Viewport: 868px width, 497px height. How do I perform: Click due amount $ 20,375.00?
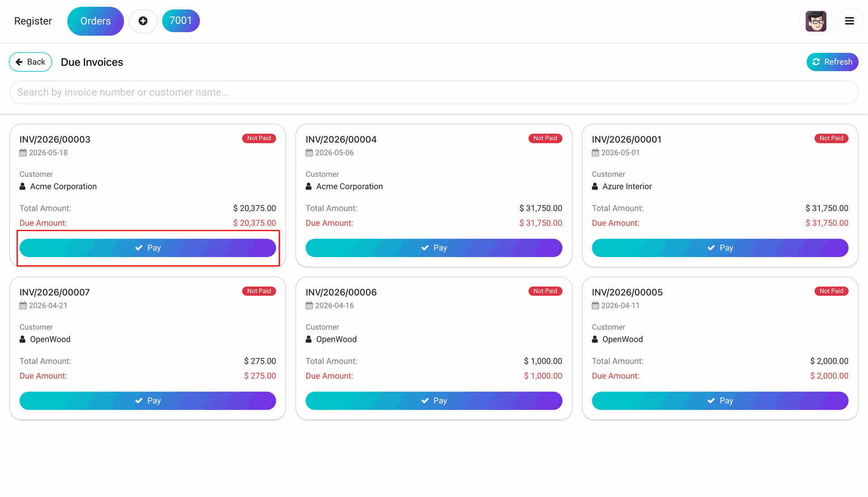coord(255,223)
